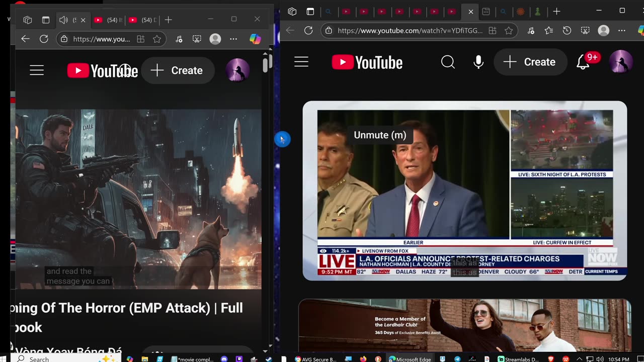View site information lock in left window
This screenshot has height=362, width=644.
64,39
